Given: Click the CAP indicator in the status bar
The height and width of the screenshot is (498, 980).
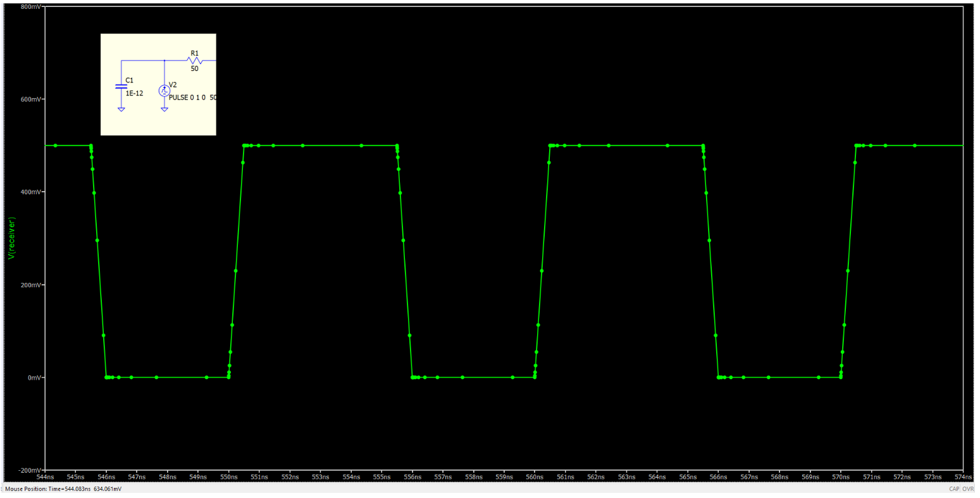Looking at the screenshot, I should (954, 489).
